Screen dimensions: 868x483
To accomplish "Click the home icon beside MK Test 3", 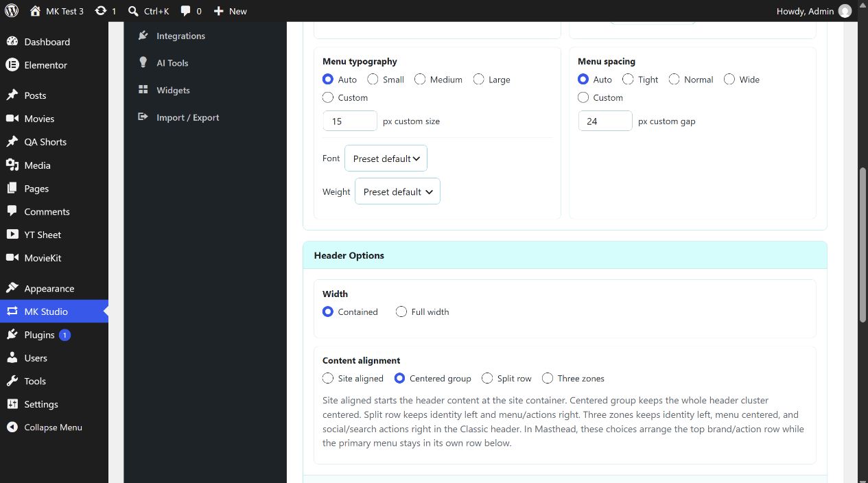I will point(35,11).
